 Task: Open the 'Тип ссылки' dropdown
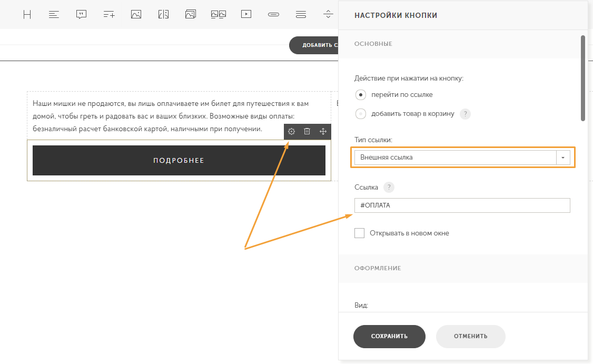pos(456,158)
